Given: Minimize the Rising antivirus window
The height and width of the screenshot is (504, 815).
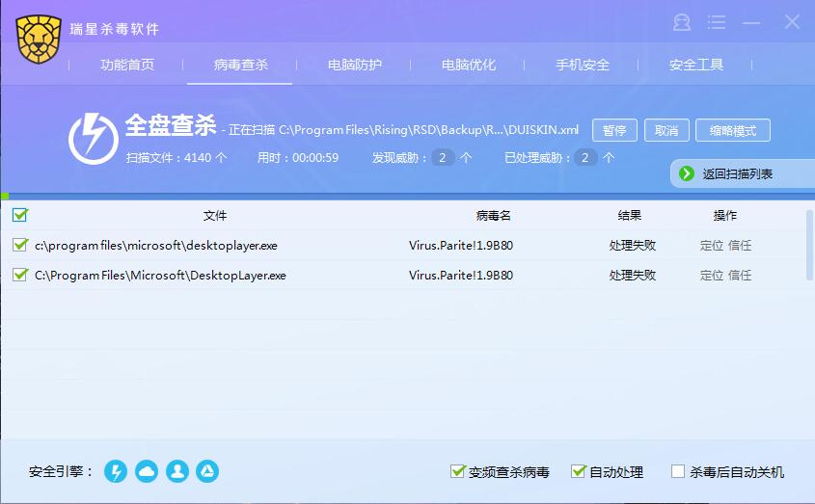Looking at the screenshot, I should pyautogui.click(x=751, y=22).
